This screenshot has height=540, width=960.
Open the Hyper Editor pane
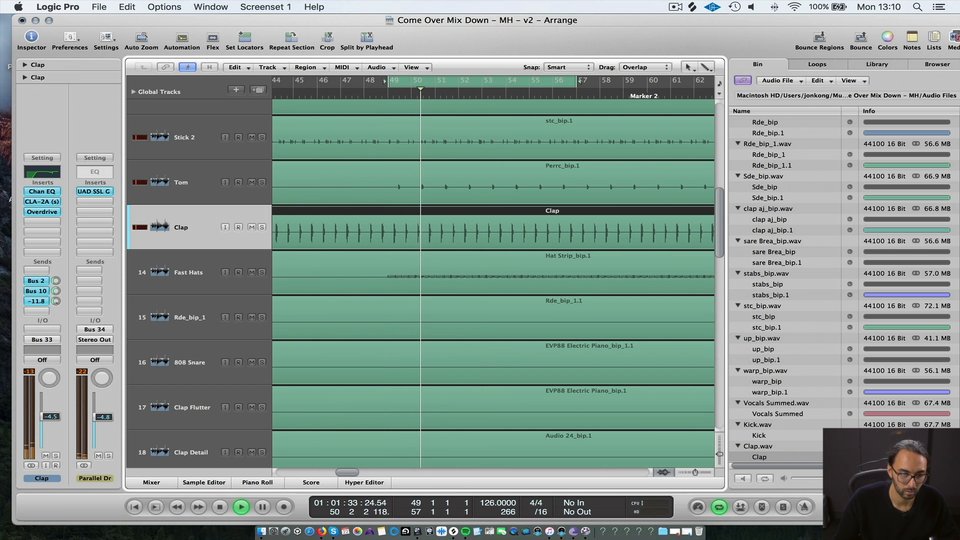coord(364,482)
